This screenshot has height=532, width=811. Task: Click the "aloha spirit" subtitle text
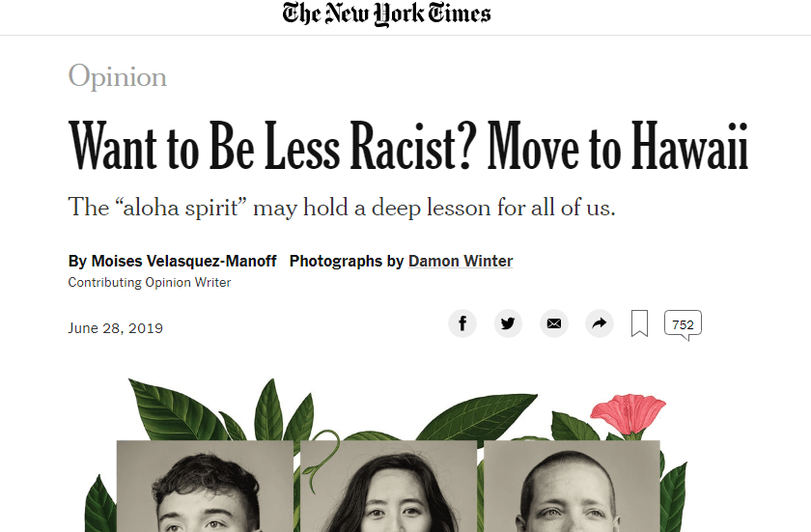coord(341,207)
